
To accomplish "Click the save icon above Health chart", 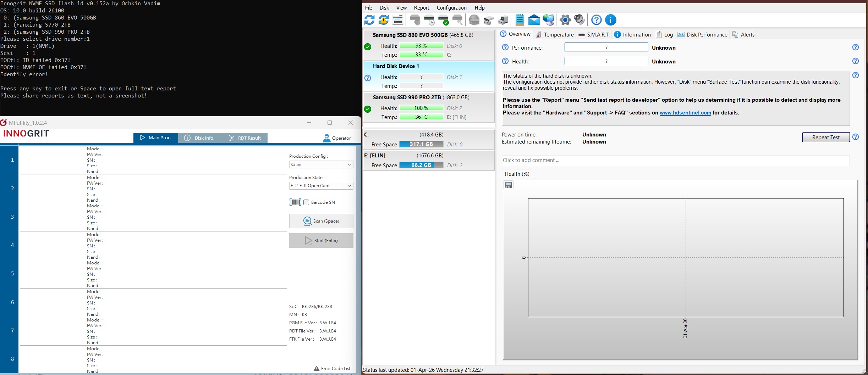I will [509, 185].
